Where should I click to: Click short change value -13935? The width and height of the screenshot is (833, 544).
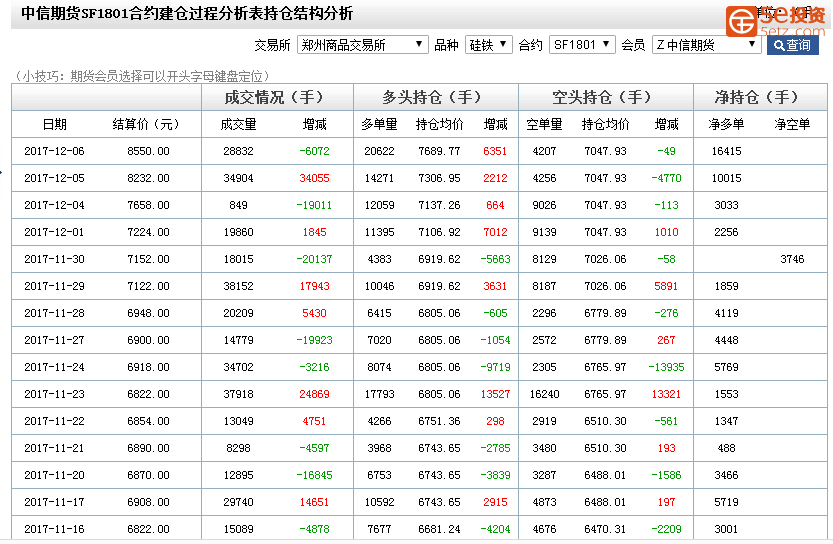point(666,367)
